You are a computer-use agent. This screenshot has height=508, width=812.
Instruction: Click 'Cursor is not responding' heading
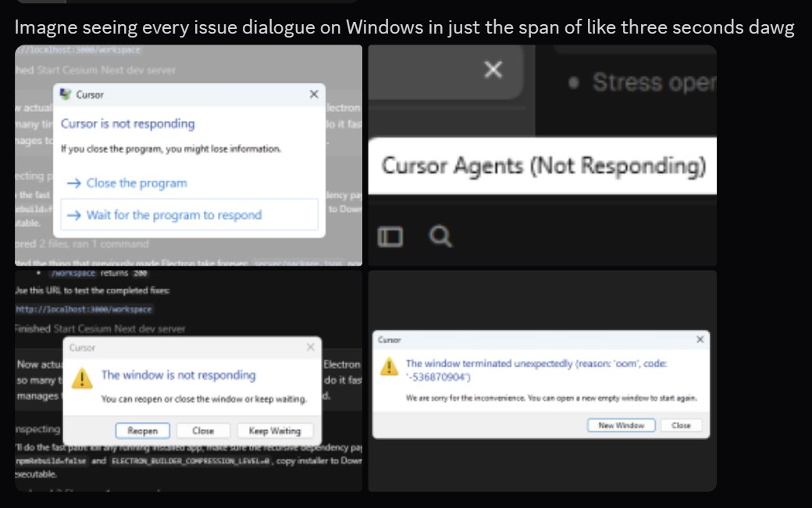click(128, 123)
